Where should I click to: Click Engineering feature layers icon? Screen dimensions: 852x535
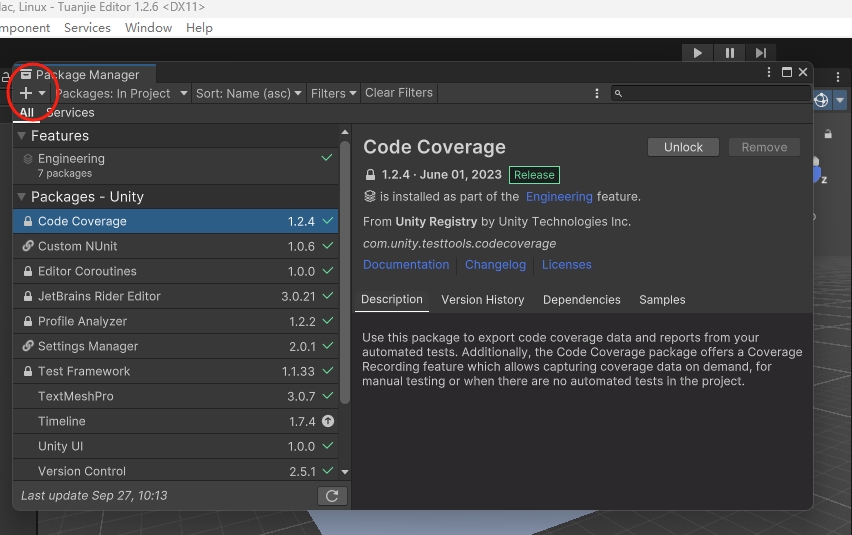click(x=28, y=159)
